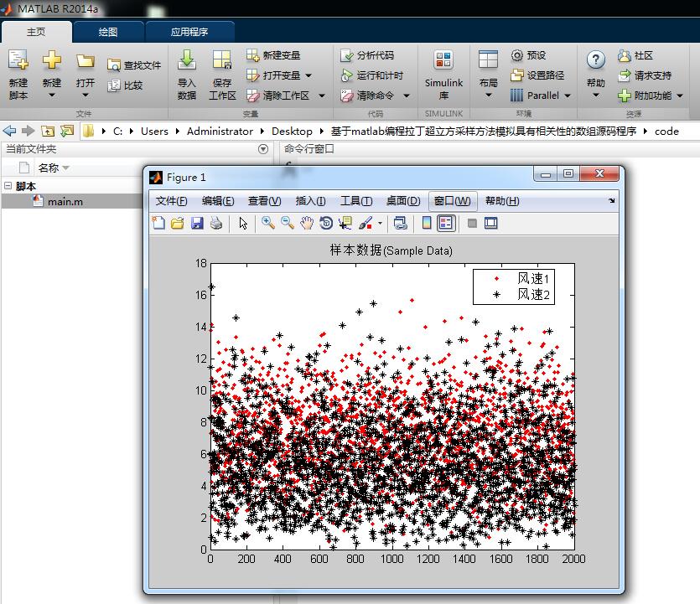
Task: Go forward with the grey right arrow
Action: (29, 131)
